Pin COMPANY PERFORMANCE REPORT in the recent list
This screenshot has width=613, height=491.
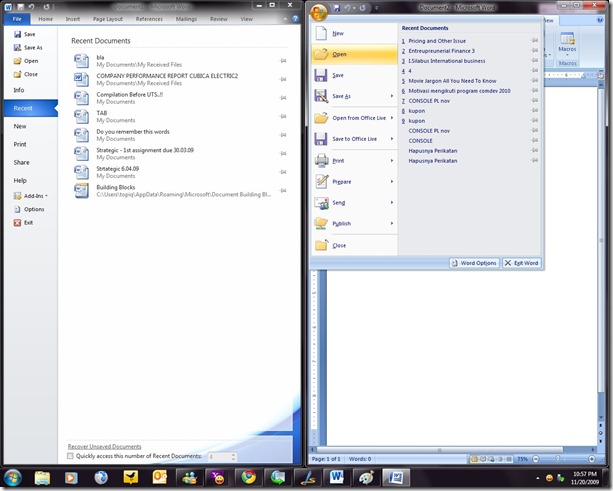coord(283,79)
